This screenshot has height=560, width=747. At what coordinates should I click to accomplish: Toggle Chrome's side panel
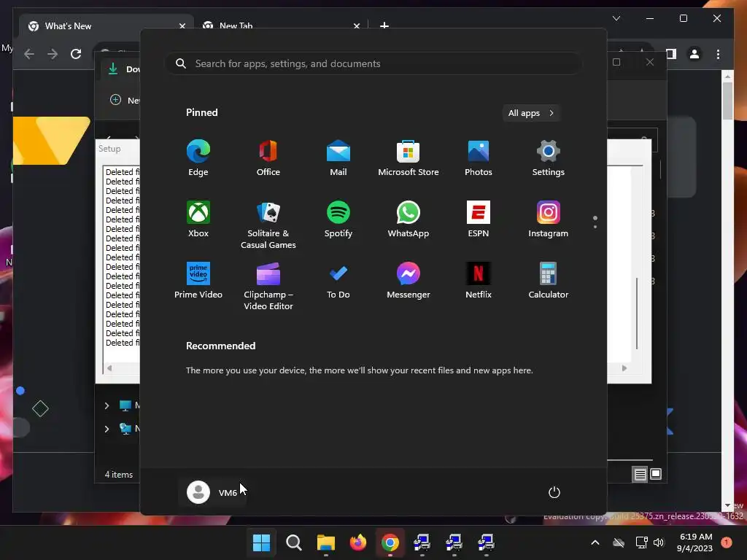point(671,54)
